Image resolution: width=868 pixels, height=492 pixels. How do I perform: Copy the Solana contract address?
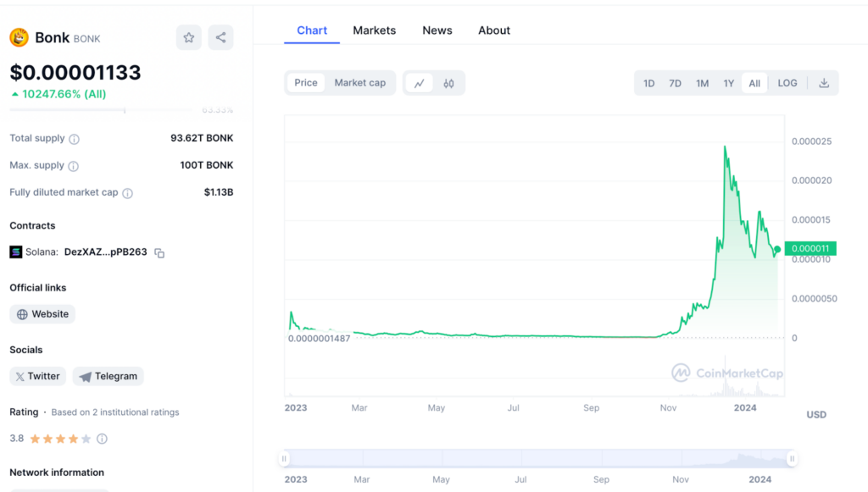(x=159, y=252)
